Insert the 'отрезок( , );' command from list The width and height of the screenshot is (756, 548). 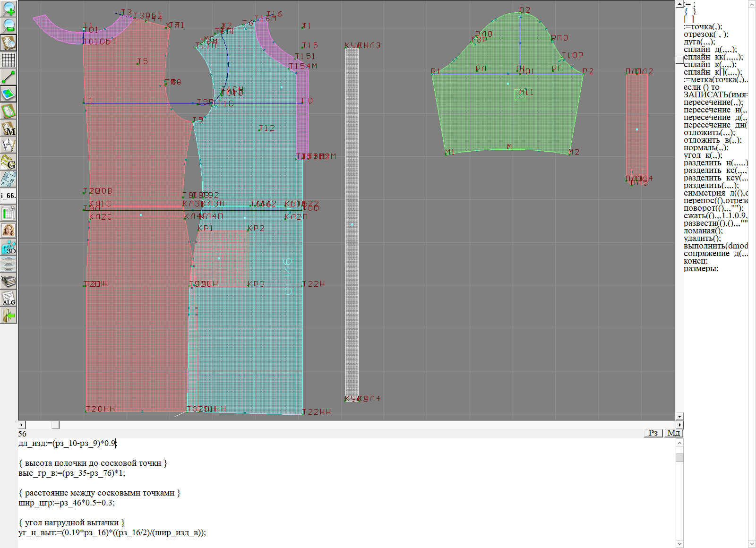(705, 34)
